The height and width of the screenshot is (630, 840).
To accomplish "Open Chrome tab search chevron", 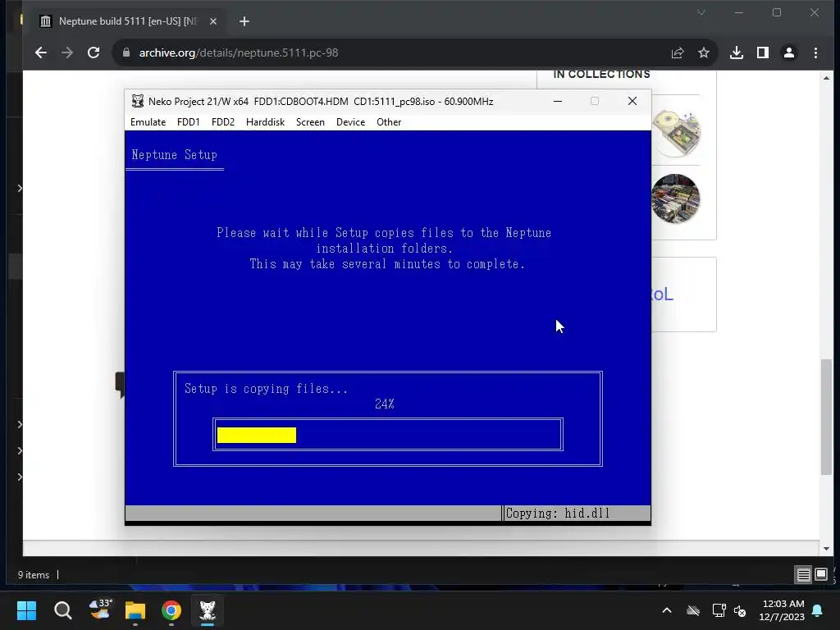I will [701, 12].
